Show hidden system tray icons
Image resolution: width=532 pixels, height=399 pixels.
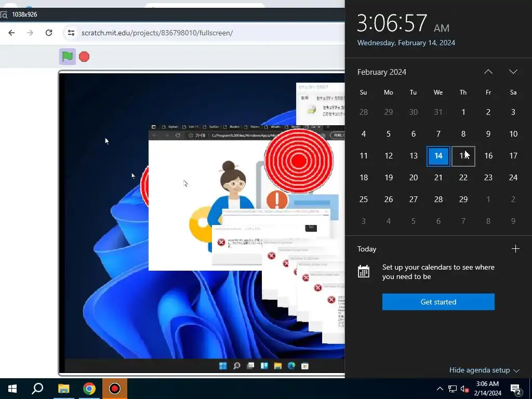click(x=440, y=389)
